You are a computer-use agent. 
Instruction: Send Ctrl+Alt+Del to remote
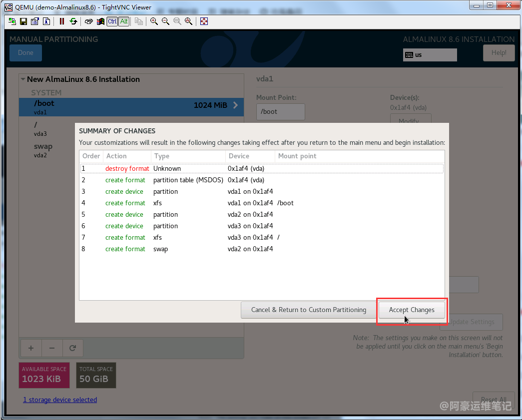point(88,21)
